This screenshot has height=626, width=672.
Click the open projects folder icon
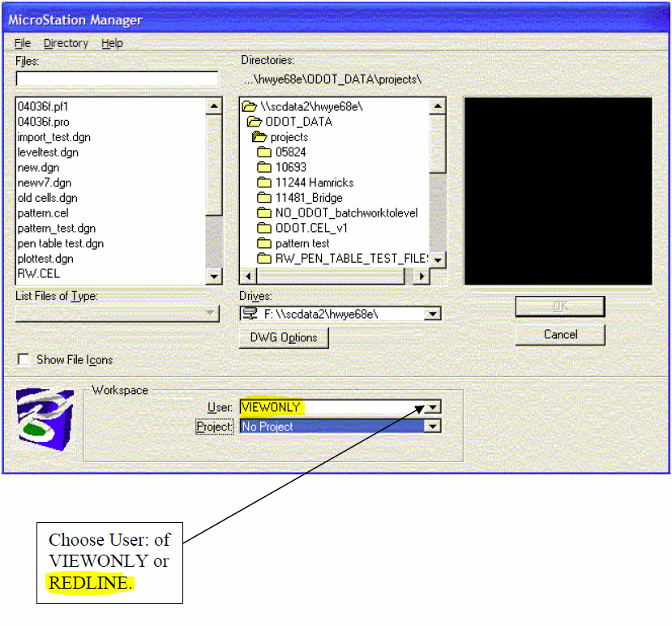259,137
